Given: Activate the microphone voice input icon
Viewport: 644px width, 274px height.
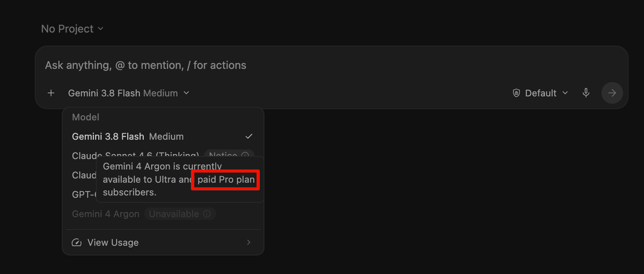Looking at the screenshot, I should pyautogui.click(x=586, y=93).
